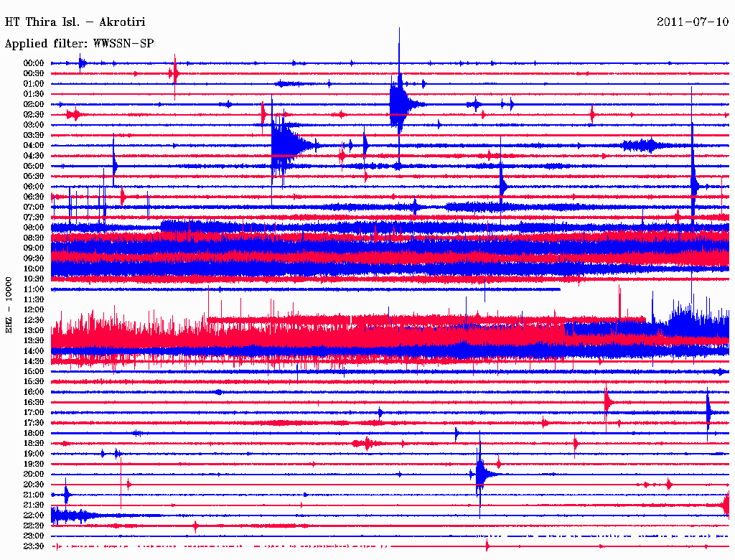The height and width of the screenshot is (560, 735).
Task: Select the 19:30 time label
Action: (34, 465)
